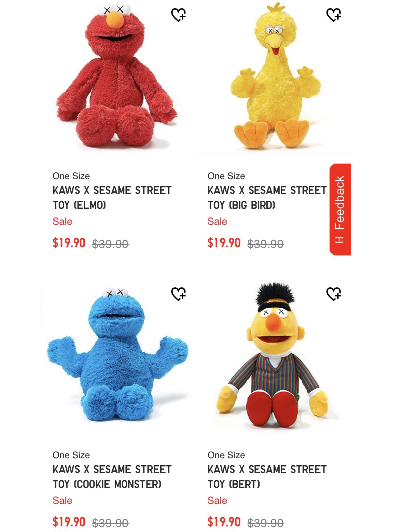Click the Bert $19.90 sale price
The width and height of the screenshot is (415, 532).
click(x=224, y=522)
